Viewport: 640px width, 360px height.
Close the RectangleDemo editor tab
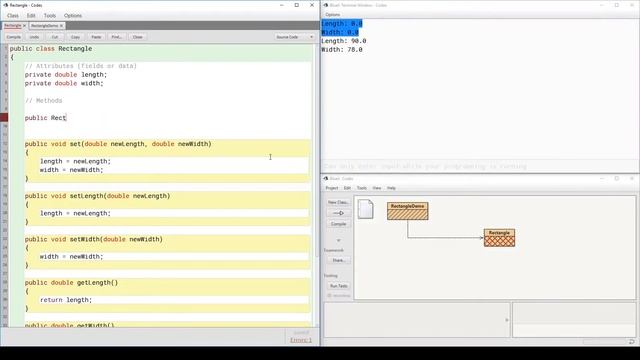(x=62, y=26)
